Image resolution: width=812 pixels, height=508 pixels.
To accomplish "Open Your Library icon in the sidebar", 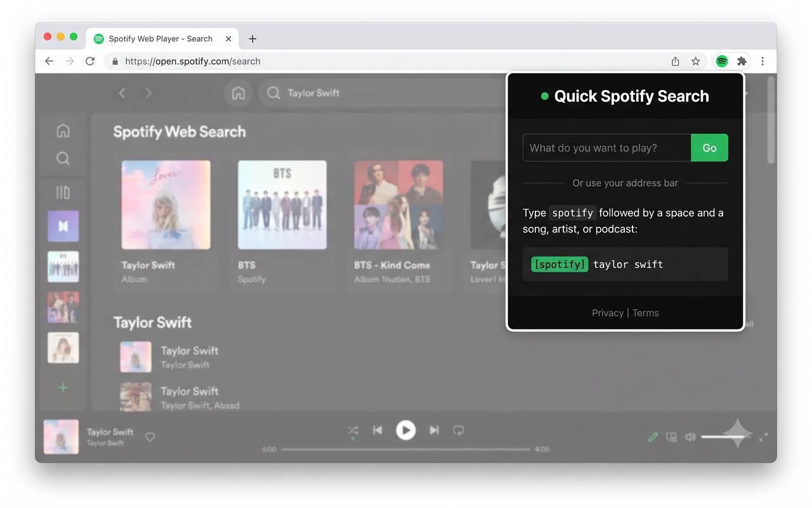I will (63, 192).
